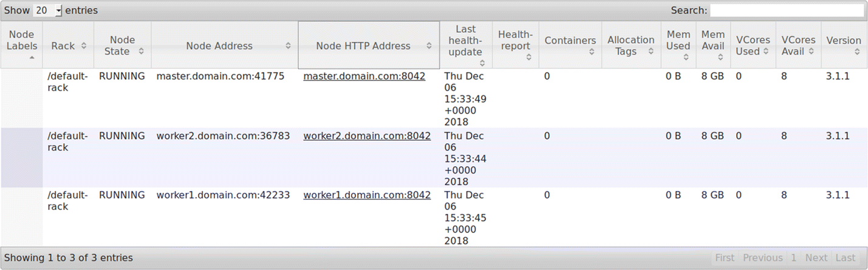Click the Previous page button
Screen dimensions: 868x270
(x=762, y=258)
